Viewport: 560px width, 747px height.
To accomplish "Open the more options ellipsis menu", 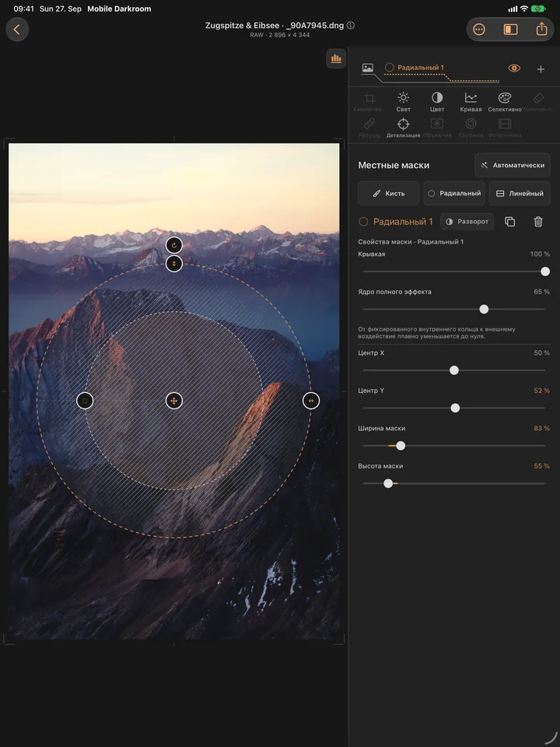I will pyautogui.click(x=479, y=30).
